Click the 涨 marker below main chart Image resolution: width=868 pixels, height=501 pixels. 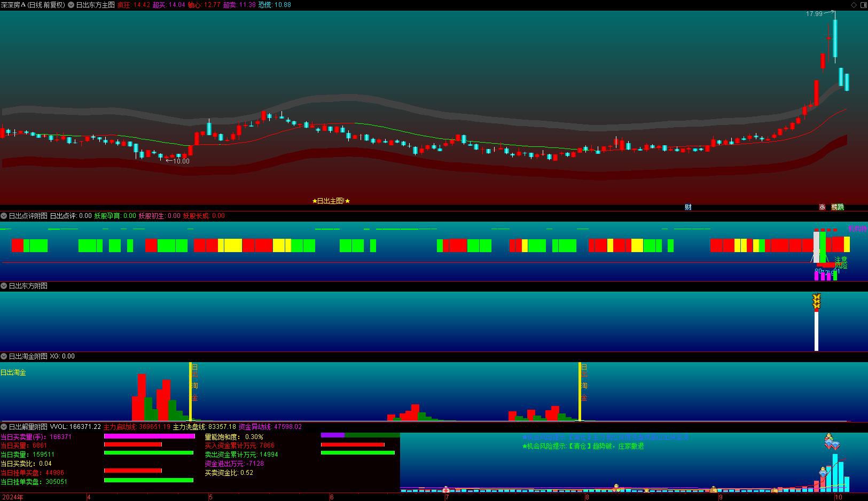click(x=822, y=207)
